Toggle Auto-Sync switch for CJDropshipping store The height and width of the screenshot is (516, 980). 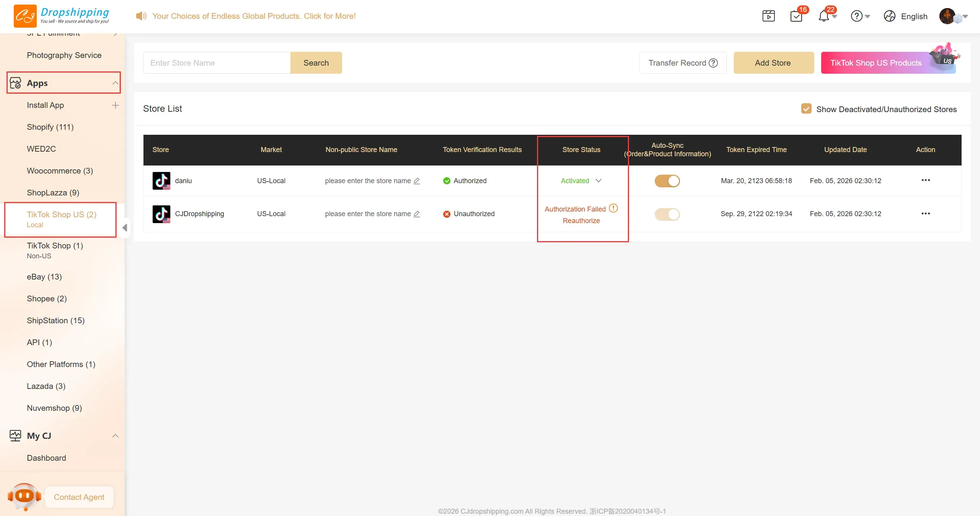tap(667, 214)
